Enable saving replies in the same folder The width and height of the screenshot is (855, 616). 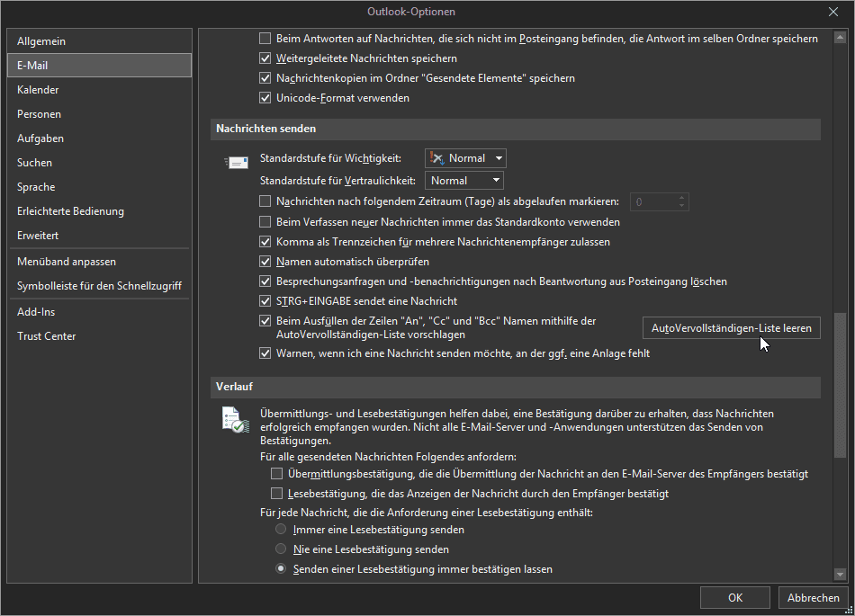pos(265,38)
